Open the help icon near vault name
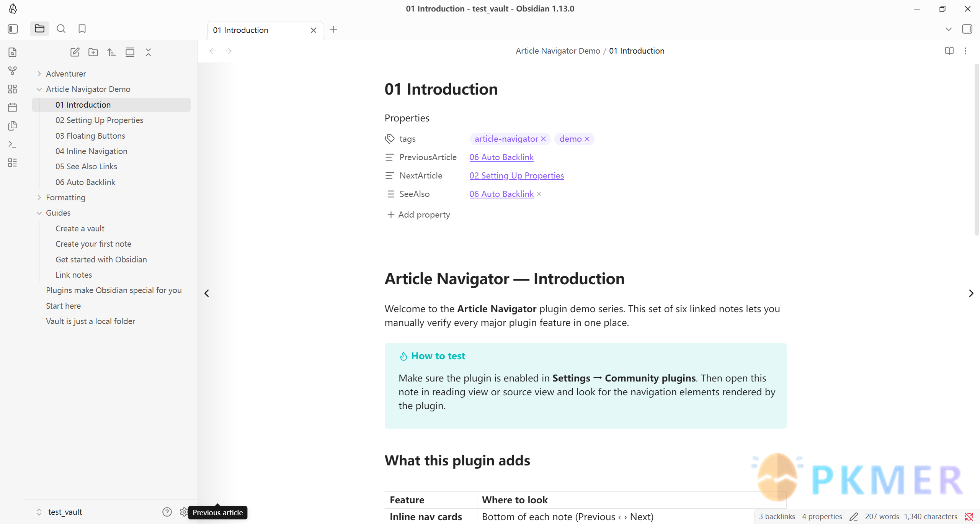980x524 pixels. click(167, 512)
